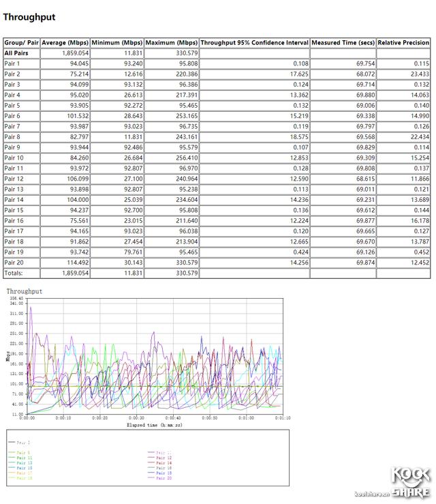Select the Pair 9 row label
This screenshot has width=436, height=504.
pyautogui.click(x=12, y=147)
